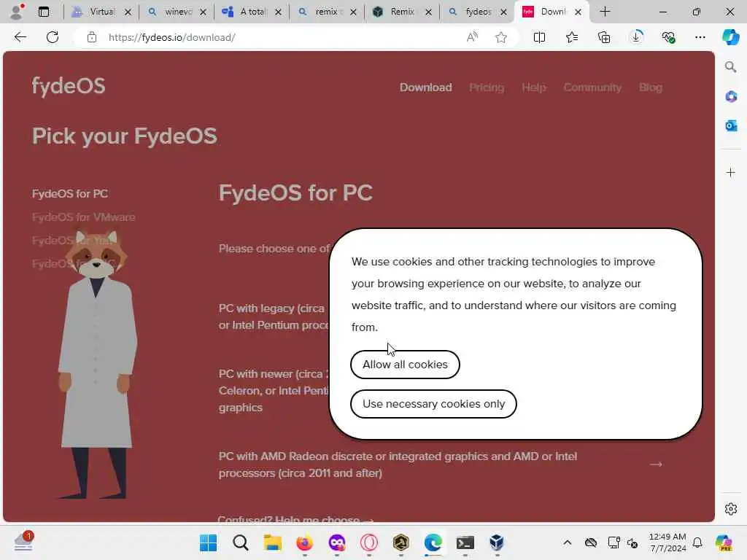Click the fydeOS logo
This screenshot has width=747, height=560.
click(69, 87)
